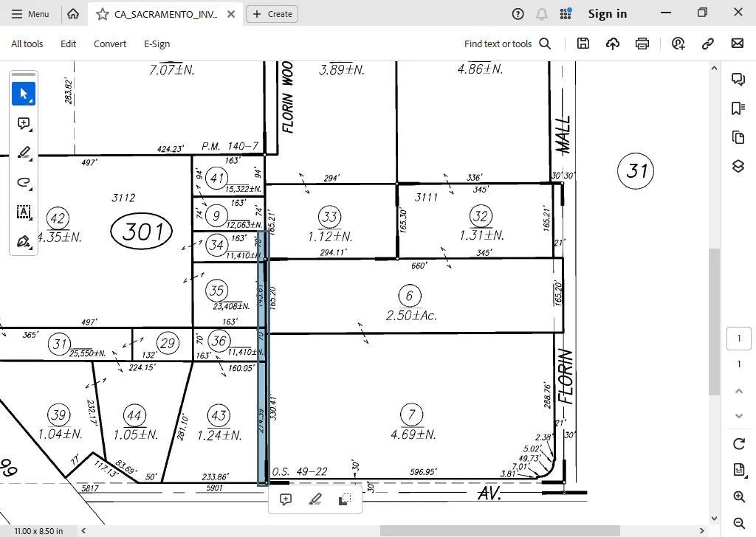Expand the Create button options
The image size is (756, 537).
tap(272, 14)
